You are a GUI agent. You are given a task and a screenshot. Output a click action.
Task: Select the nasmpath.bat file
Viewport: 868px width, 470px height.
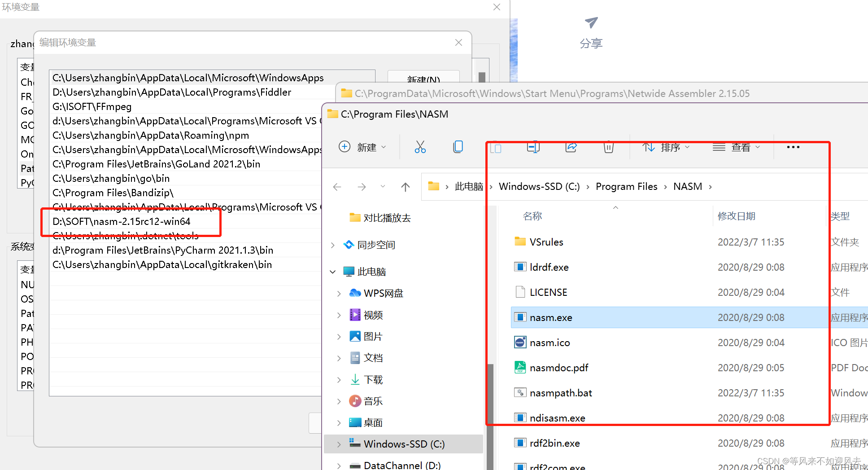click(x=561, y=393)
